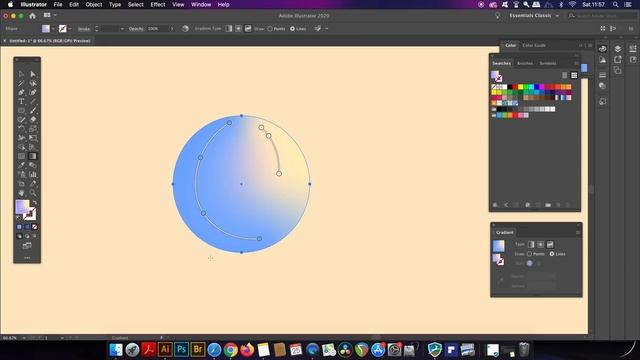640x360 pixels.
Task: Open Illustrator app from the Dock
Action: 165,349
